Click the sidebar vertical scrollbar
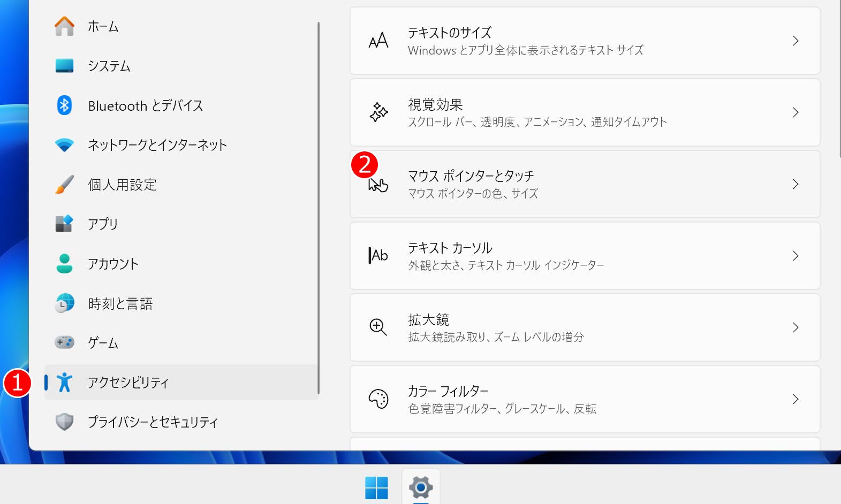The height and width of the screenshot is (504, 841). pos(319,208)
